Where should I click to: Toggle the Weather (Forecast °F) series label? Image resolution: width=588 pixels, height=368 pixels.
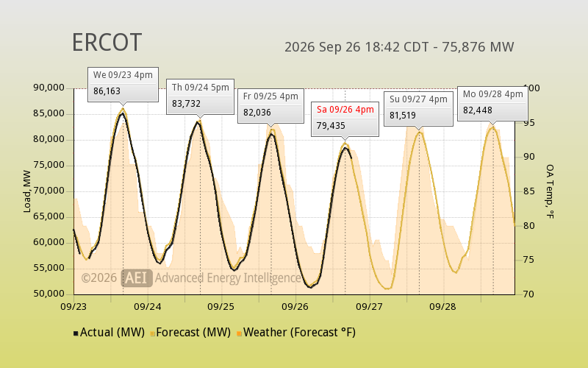(299, 333)
